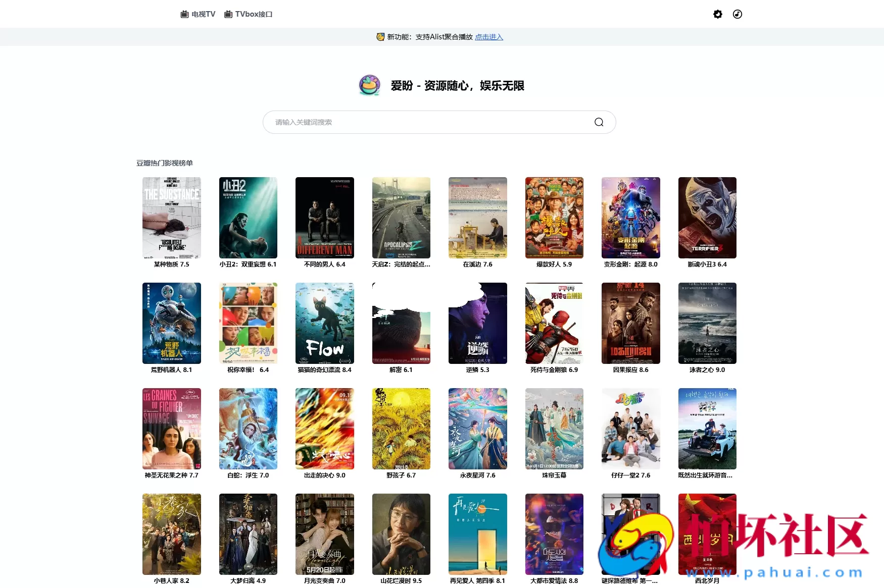Click the TV icon beside 电视TV
Image resolution: width=884 pixels, height=588 pixels.
(184, 14)
